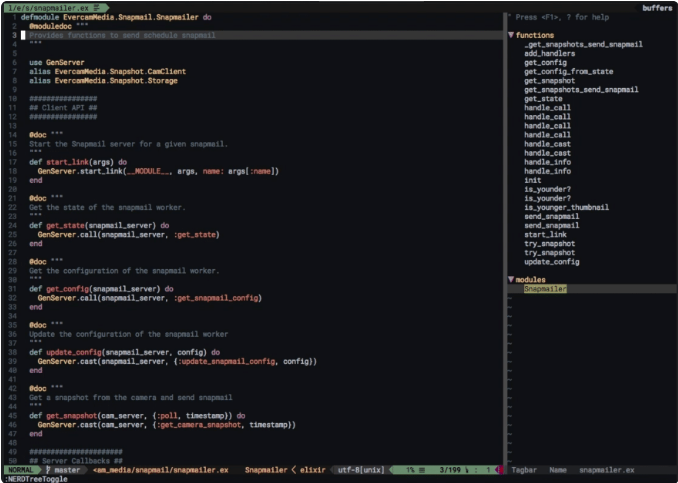The height and width of the screenshot is (483, 678).
Task: Click 'Get the state of the snapmail worker.' doc
Action: (107, 207)
